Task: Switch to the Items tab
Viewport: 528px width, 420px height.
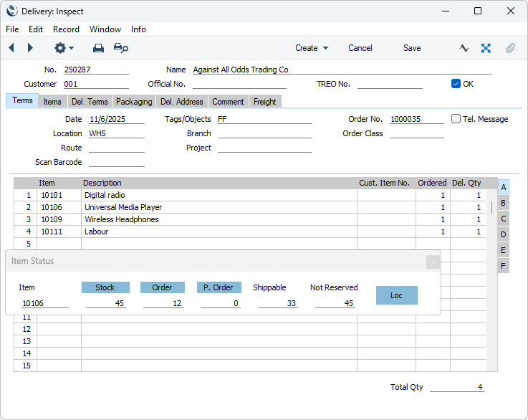Action: point(52,102)
